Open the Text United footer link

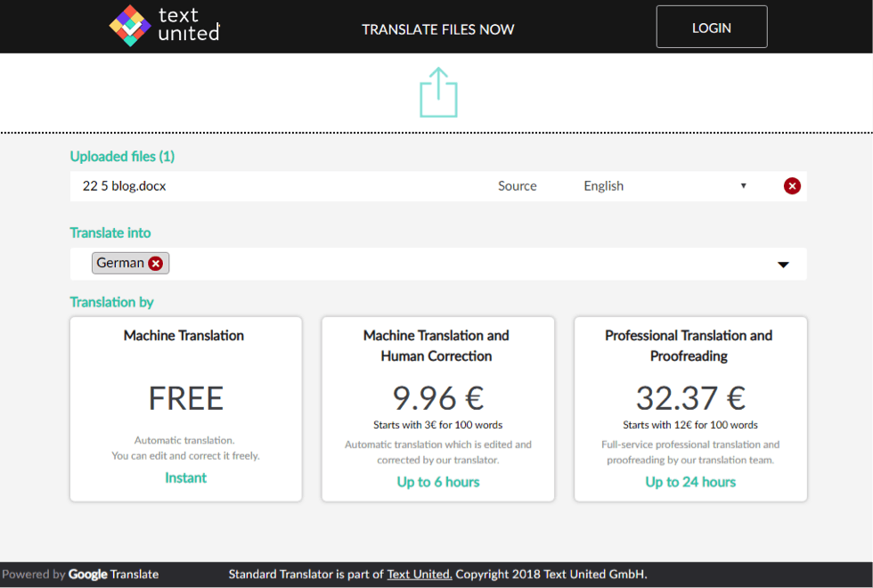tap(420, 574)
